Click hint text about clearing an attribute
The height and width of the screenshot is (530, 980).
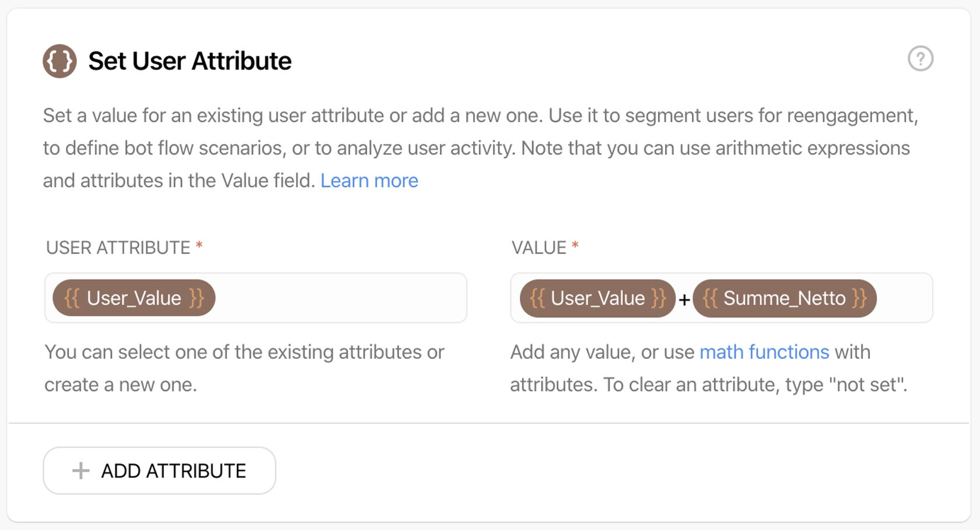[x=708, y=385]
